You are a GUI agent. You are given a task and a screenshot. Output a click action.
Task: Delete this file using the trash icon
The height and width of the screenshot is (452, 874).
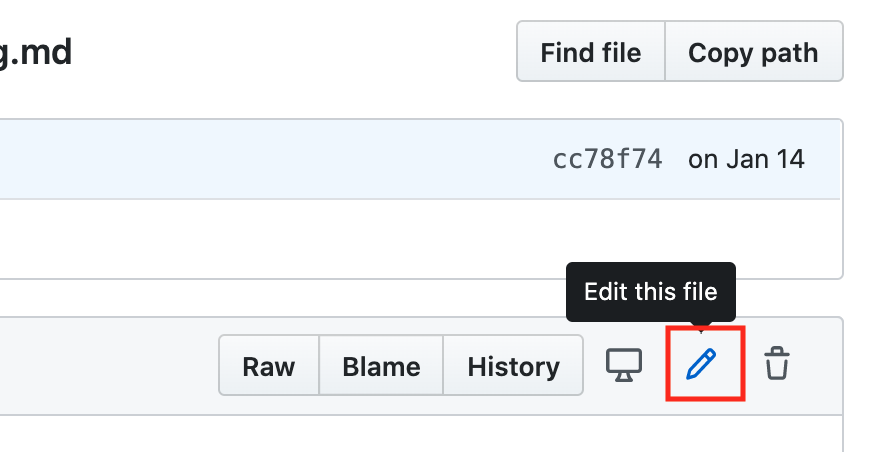776,365
